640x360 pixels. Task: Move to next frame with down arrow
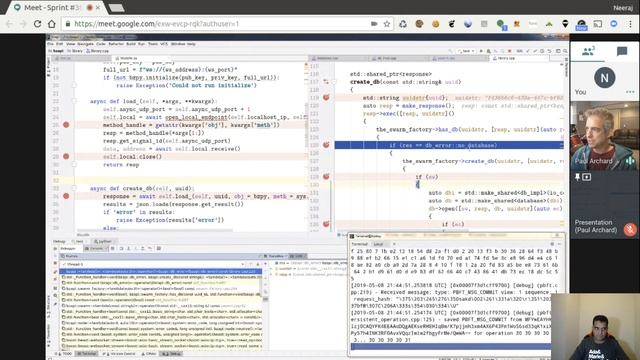tap(258, 264)
